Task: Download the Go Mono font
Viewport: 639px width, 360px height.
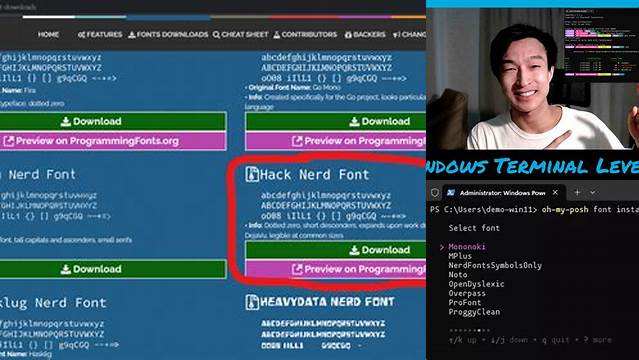Action: tap(335, 121)
